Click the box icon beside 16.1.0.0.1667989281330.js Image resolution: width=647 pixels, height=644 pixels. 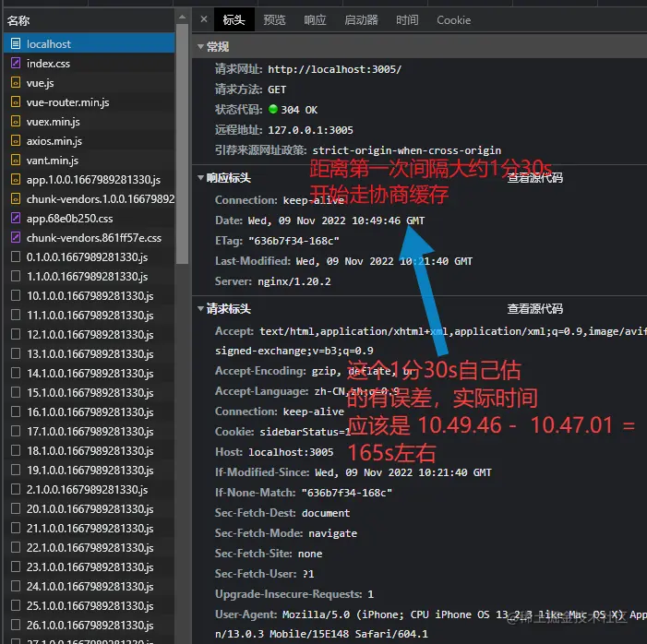coord(16,412)
